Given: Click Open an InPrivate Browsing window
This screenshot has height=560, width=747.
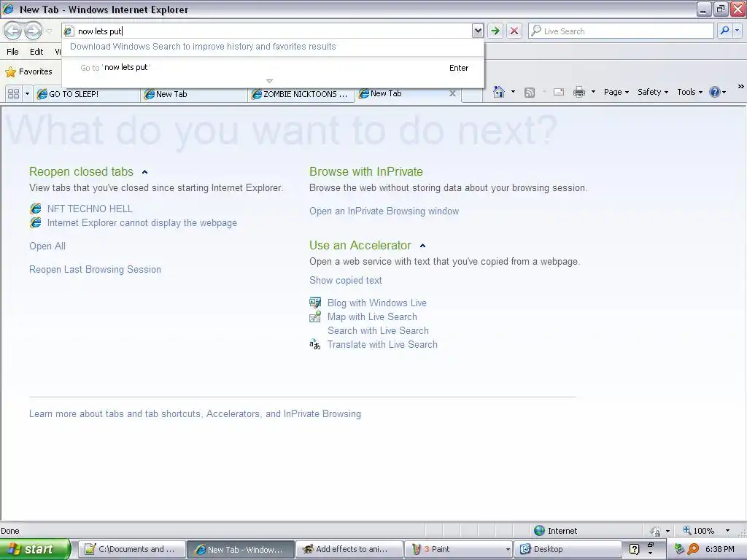Looking at the screenshot, I should 384,211.
